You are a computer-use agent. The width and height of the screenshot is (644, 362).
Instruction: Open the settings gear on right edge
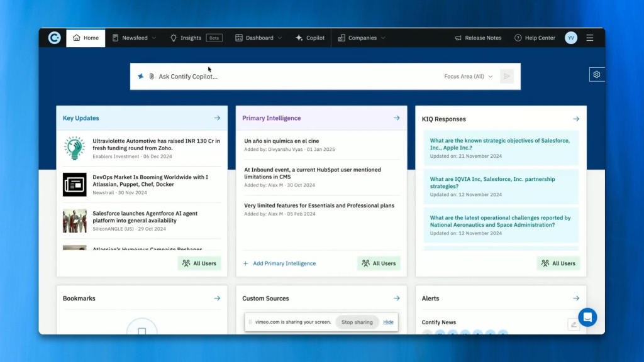(x=596, y=74)
